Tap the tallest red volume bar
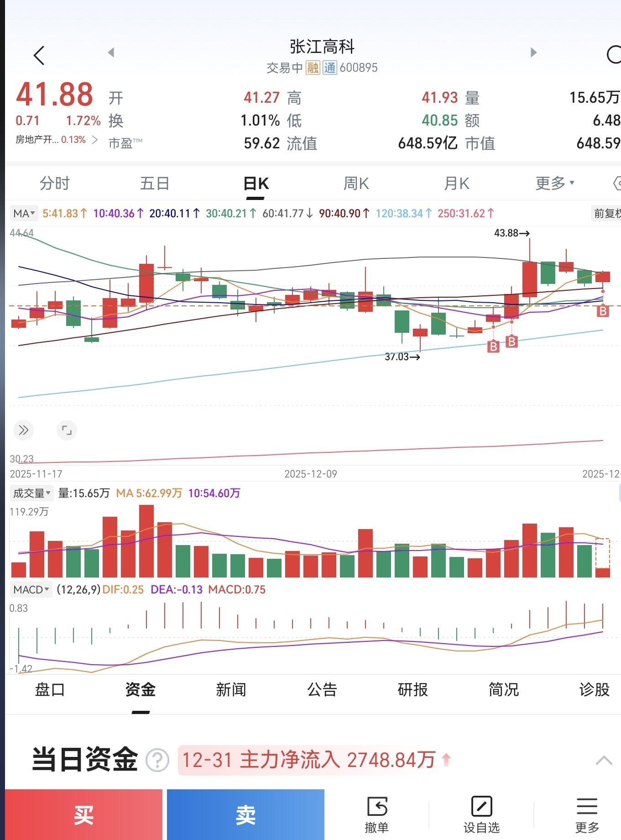Viewport: 621px width, 840px height. pos(146,541)
